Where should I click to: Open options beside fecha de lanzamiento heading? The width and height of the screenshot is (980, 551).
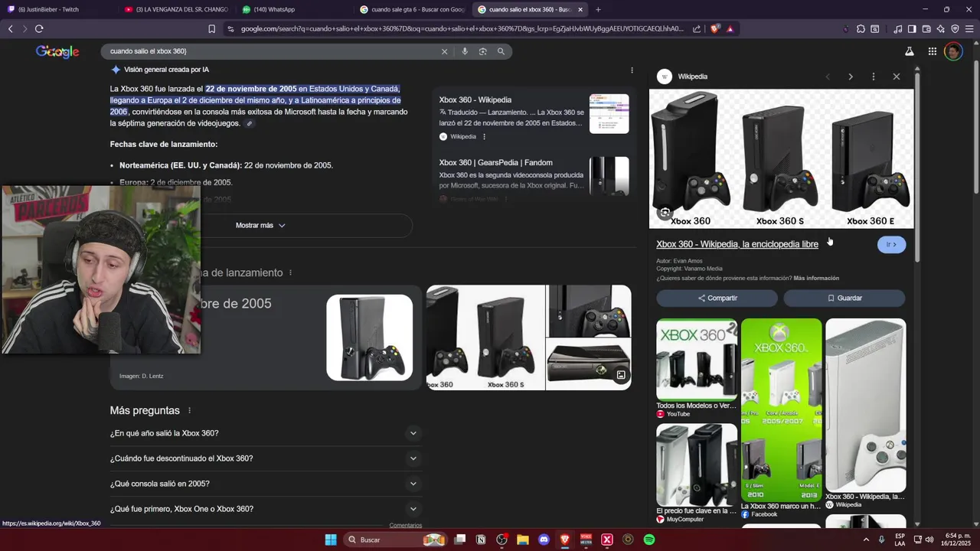coord(290,272)
